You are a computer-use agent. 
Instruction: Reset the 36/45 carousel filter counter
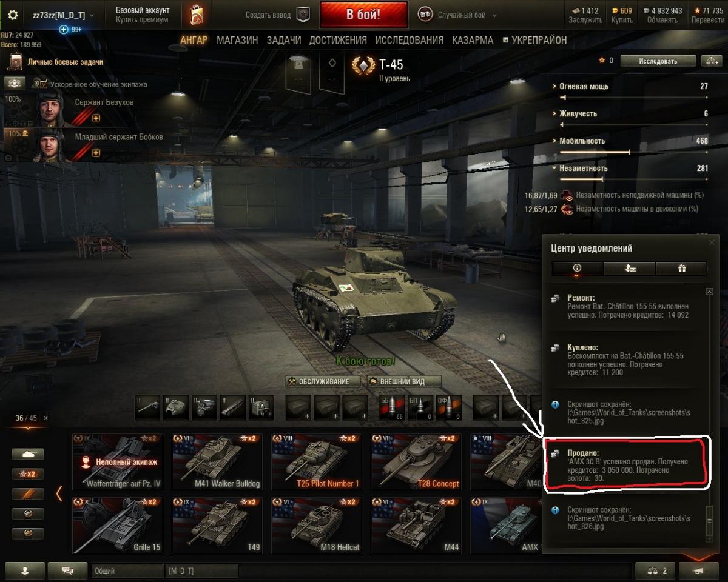coord(46,418)
